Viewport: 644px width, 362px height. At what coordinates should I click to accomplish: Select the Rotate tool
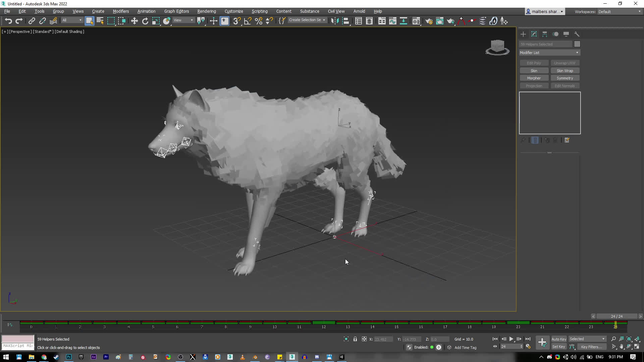point(145,21)
